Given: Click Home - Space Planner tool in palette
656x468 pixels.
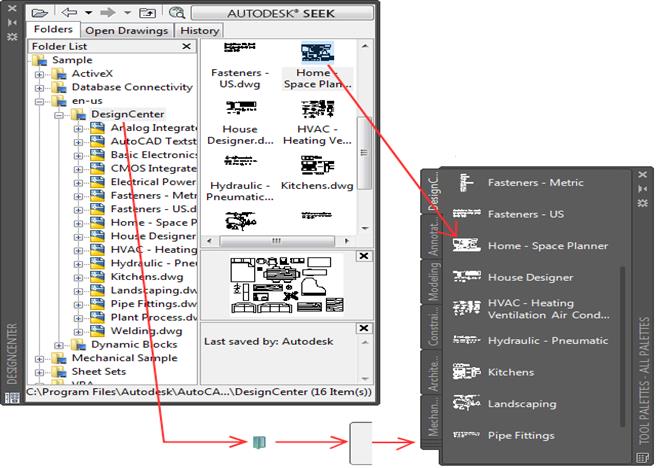Looking at the screenshot, I should click(530, 246).
